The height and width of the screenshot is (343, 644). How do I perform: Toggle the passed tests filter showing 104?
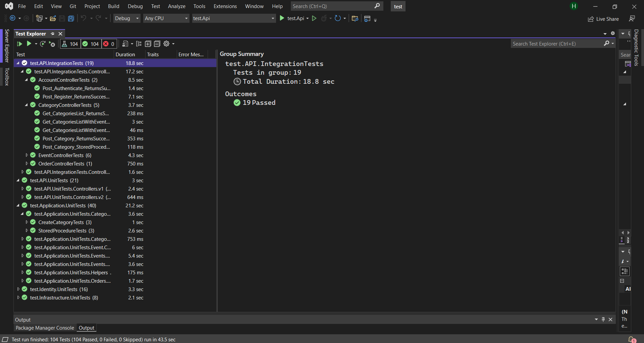(91, 44)
